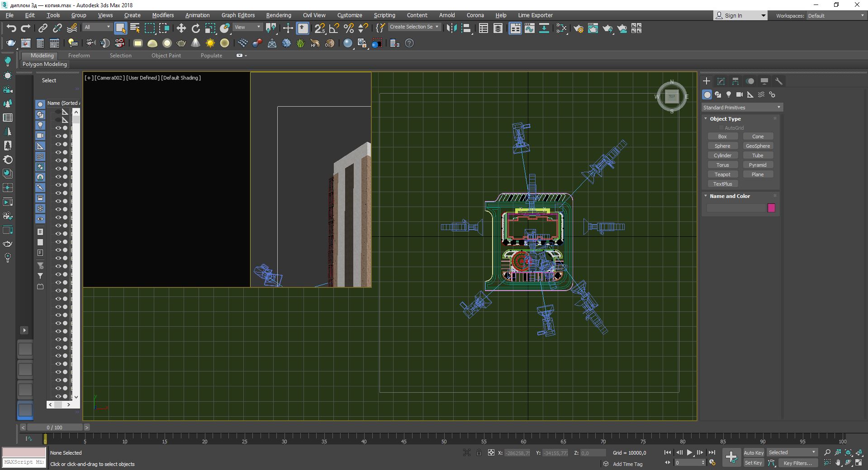Click the MAXScript mini listener field
This screenshot has width=868, height=470.
coord(24,462)
